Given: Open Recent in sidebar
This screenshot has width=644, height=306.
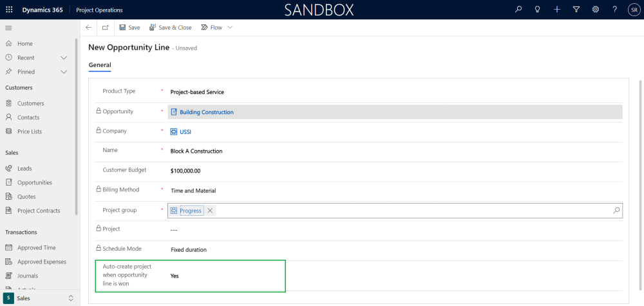Looking at the screenshot, I should pyautogui.click(x=26, y=58).
